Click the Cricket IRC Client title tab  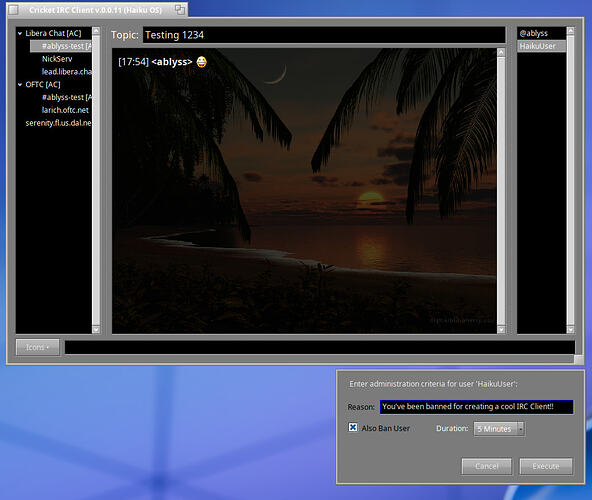coord(95,10)
